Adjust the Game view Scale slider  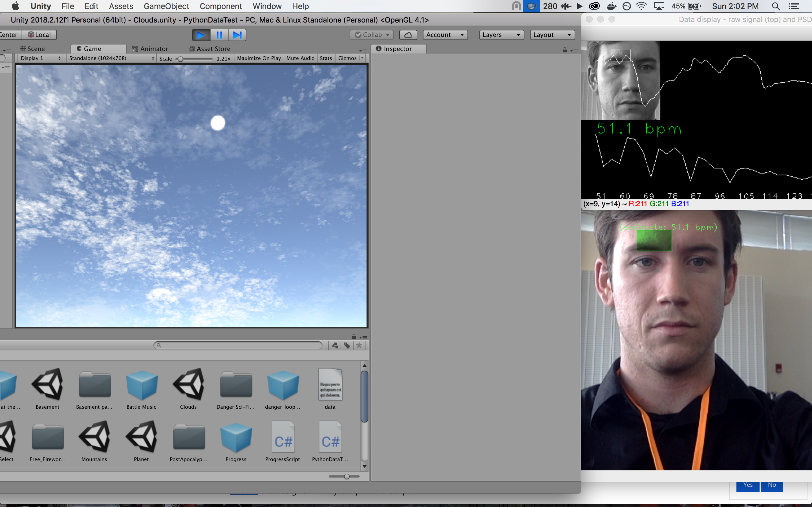point(180,59)
